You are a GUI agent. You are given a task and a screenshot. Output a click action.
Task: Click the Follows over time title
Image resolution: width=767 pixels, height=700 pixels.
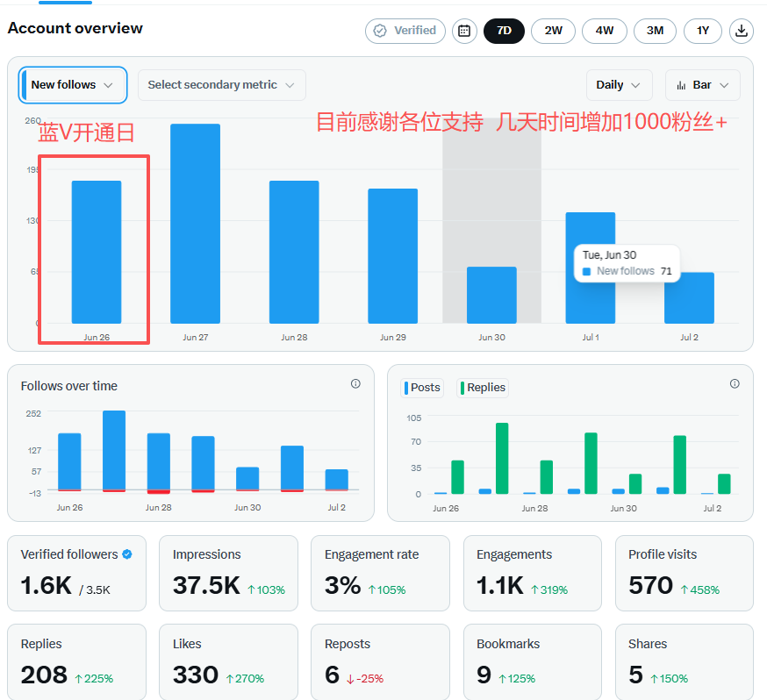pos(69,386)
